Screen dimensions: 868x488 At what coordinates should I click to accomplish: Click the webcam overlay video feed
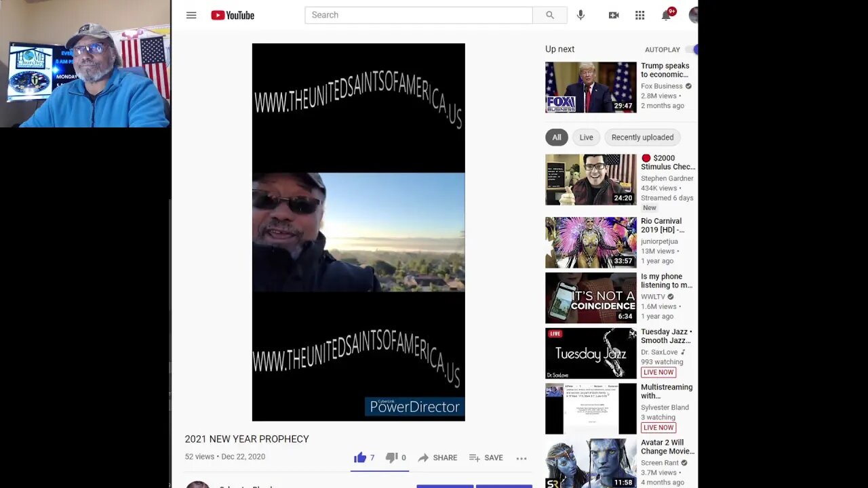[85, 64]
